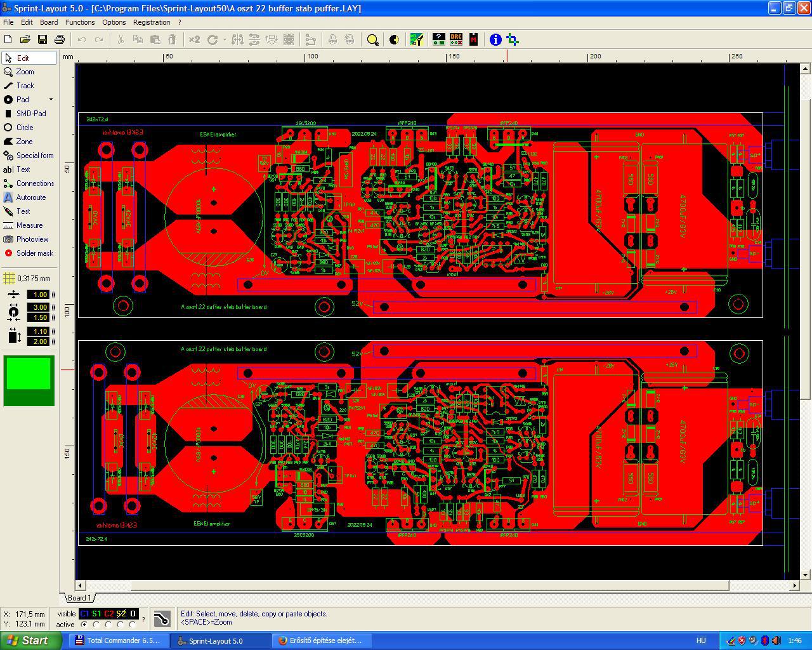Select the Solder mask tool

(29, 253)
